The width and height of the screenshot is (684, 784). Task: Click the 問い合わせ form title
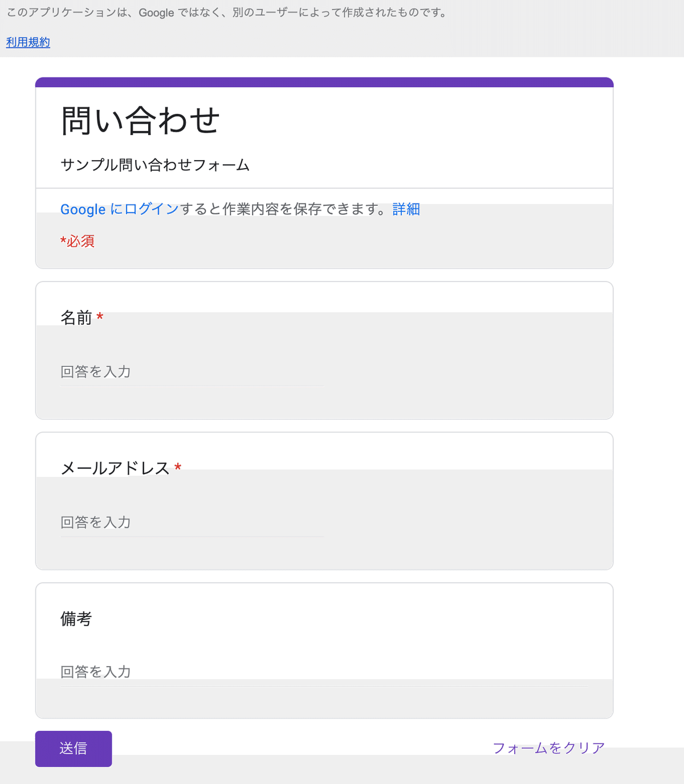140,120
